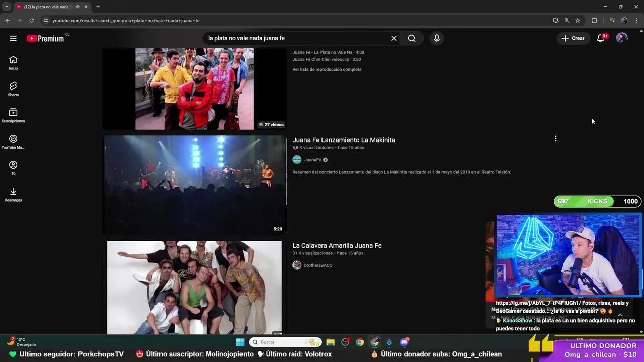Screen dimensions: 644x362
Task: Focus the YouTube search input field
Action: click(x=297, y=38)
